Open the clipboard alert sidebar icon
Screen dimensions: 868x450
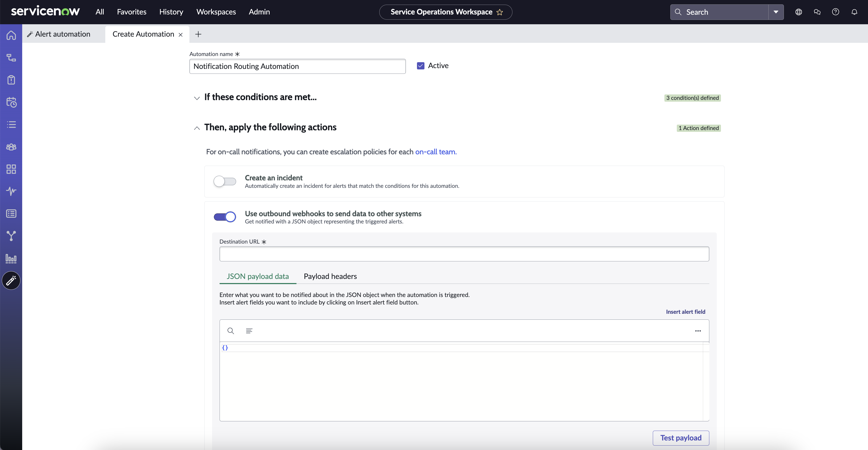tap(11, 80)
